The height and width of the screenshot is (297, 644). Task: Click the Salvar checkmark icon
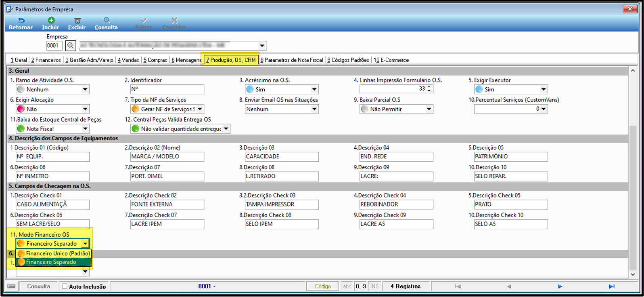(x=143, y=21)
